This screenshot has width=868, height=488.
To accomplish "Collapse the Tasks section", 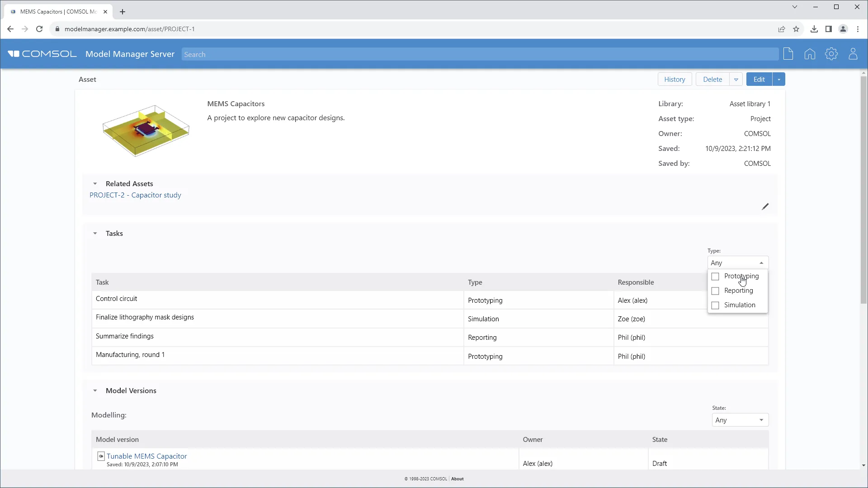I will [95, 234].
